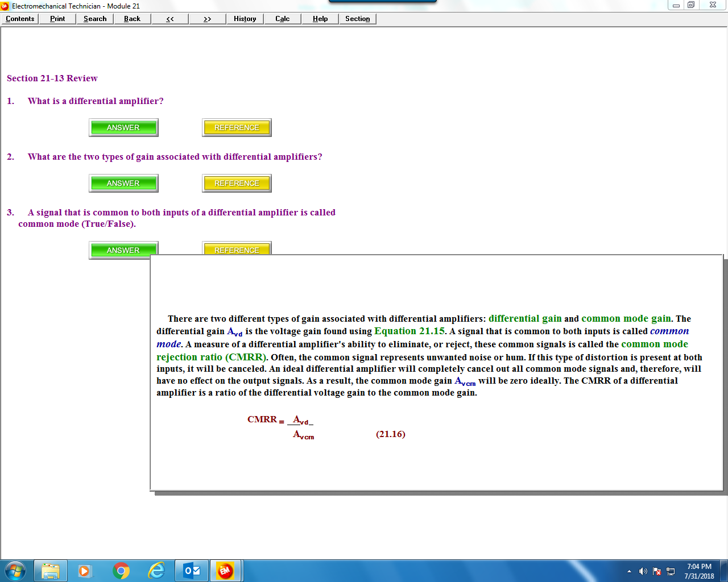This screenshot has width=728, height=582.
Task: Open REFERENCE for question 2
Action: tap(237, 183)
